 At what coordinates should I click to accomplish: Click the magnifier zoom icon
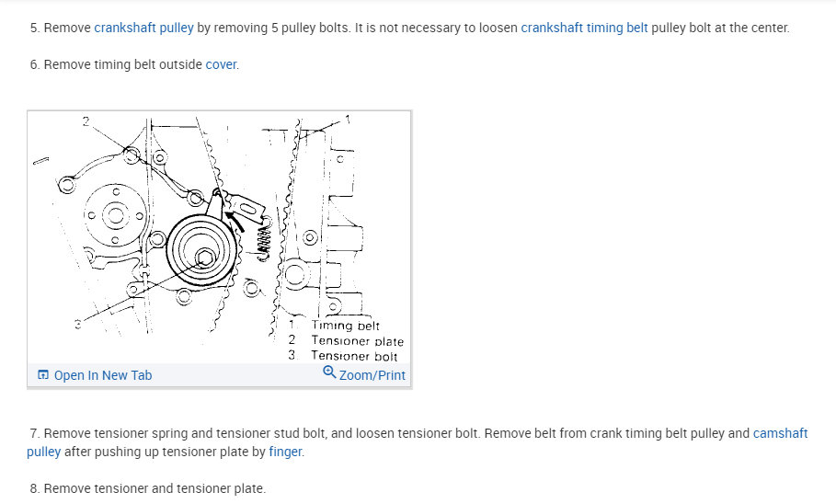coord(329,372)
